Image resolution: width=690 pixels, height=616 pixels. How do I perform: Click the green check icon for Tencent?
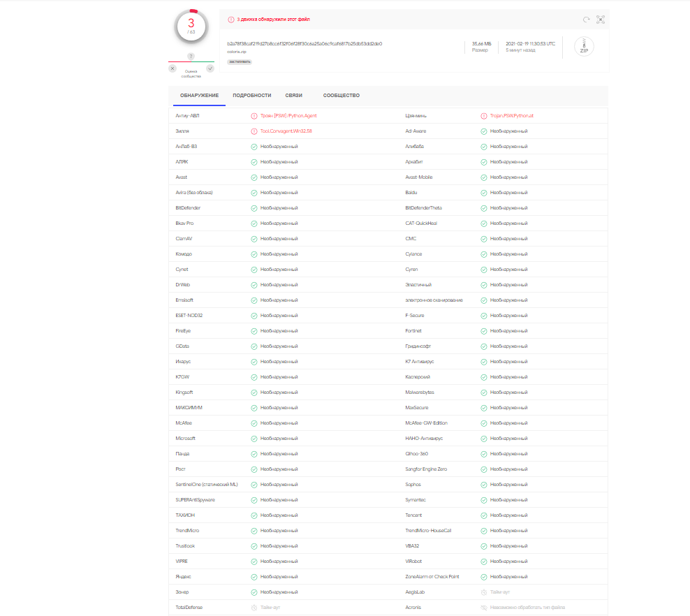click(x=483, y=515)
